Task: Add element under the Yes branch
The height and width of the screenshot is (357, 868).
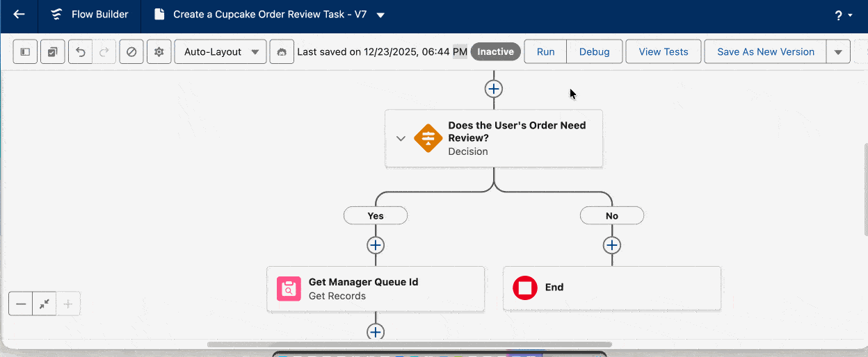Action: (376, 245)
